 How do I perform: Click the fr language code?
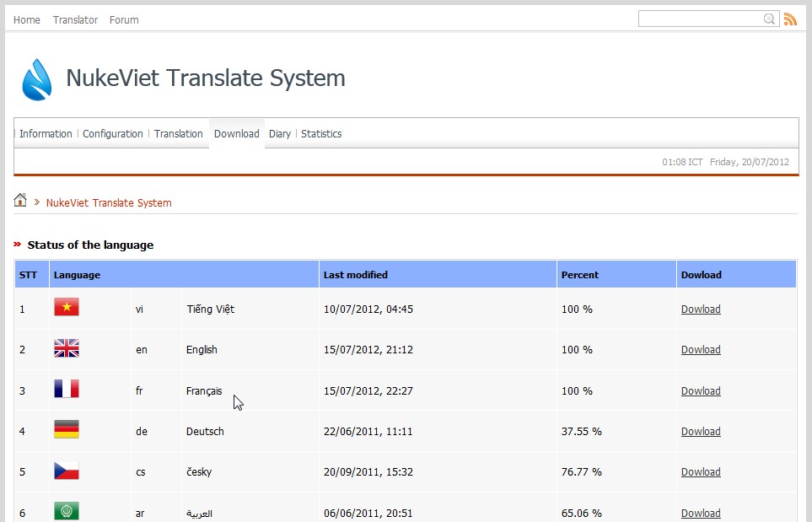[x=139, y=391]
